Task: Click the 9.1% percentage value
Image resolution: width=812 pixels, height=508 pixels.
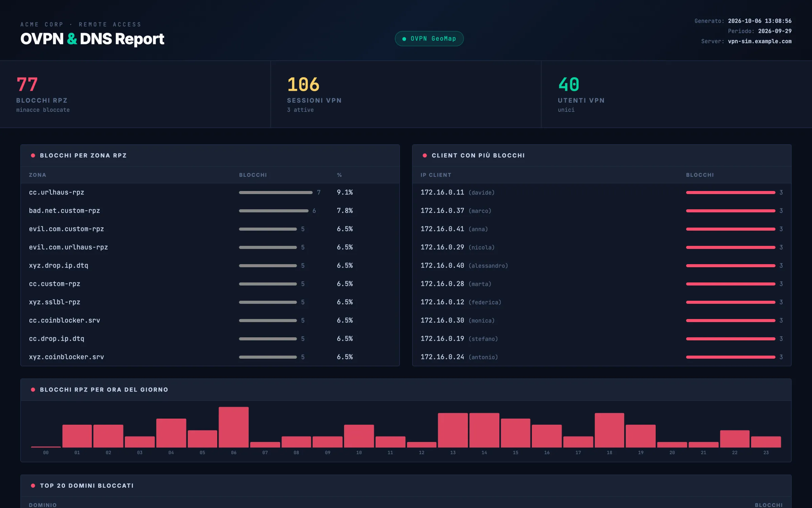Action: [345, 192]
